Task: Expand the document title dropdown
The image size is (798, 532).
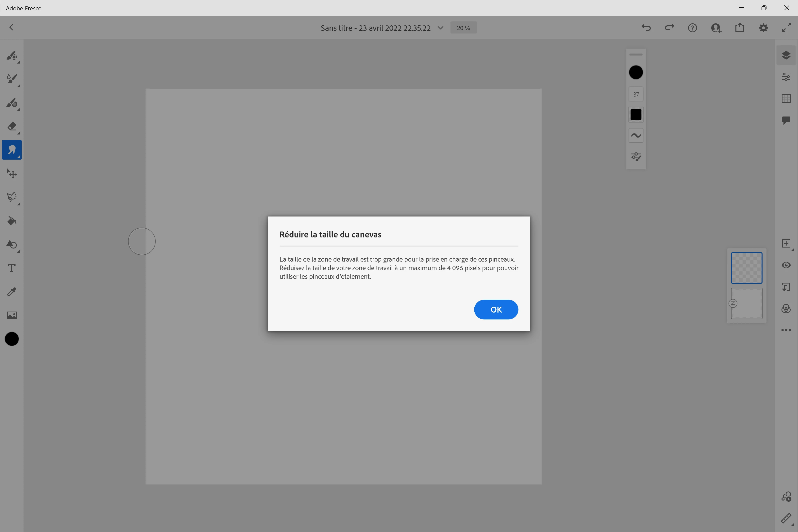Action: [x=440, y=28]
